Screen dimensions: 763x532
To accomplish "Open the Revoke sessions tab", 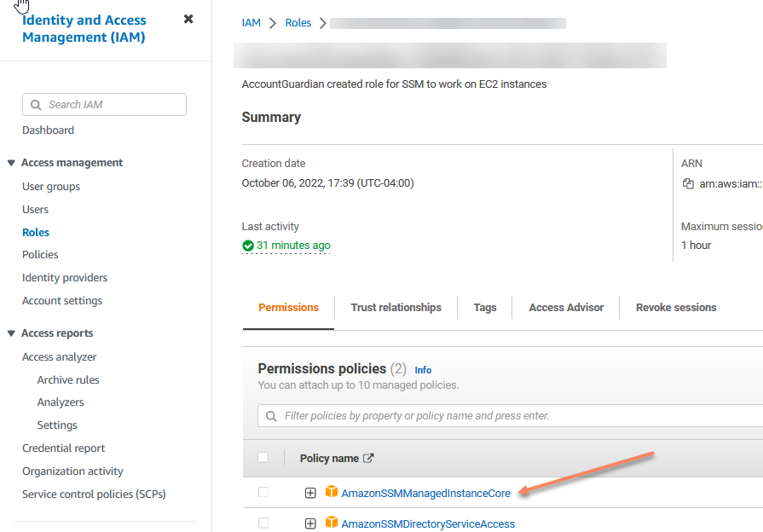I will (676, 308).
